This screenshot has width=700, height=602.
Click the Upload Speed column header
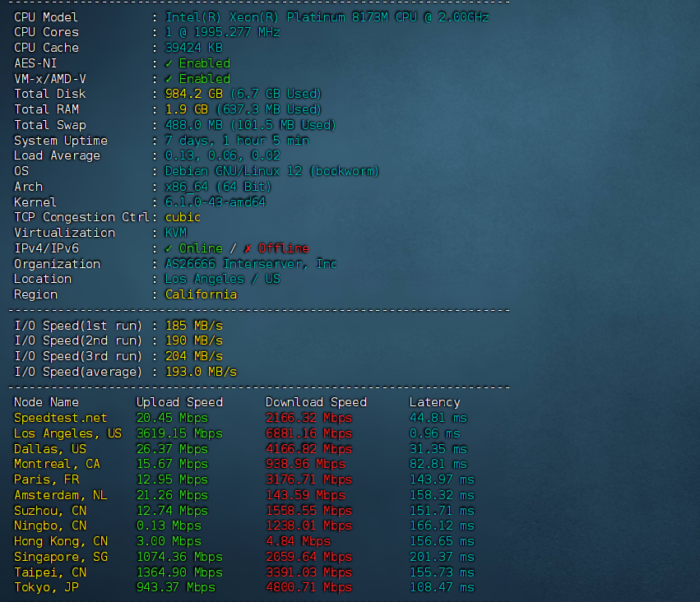click(179, 402)
